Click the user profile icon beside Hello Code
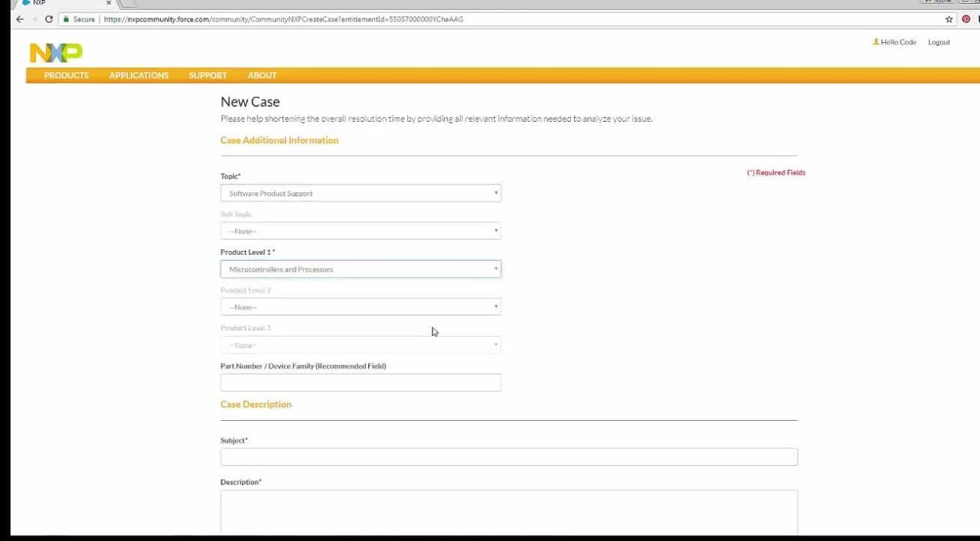The image size is (980, 541). click(x=876, y=42)
